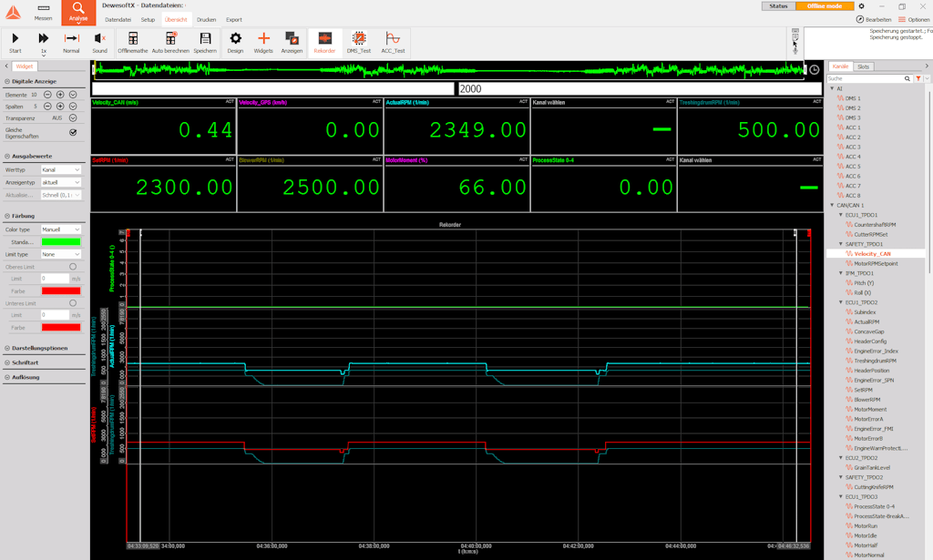
Task: Click the Anzeigen displays icon
Action: pyautogui.click(x=292, y=38)
